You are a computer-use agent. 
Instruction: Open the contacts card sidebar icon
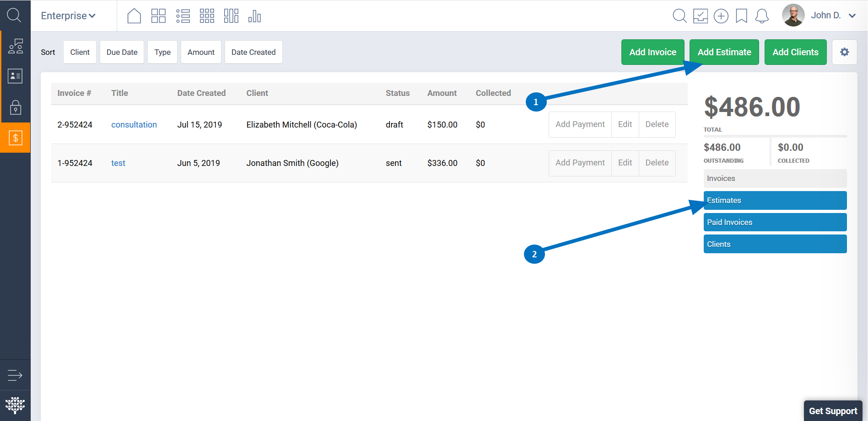15,76
